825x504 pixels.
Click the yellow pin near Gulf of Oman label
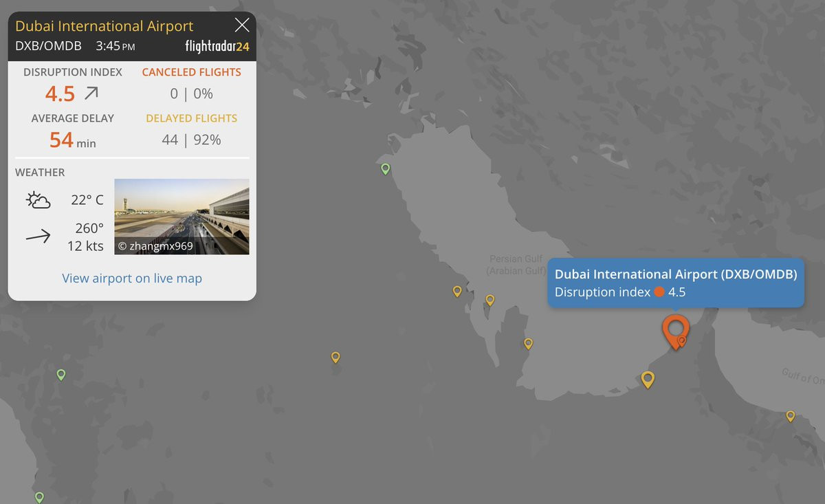(791, 416)
